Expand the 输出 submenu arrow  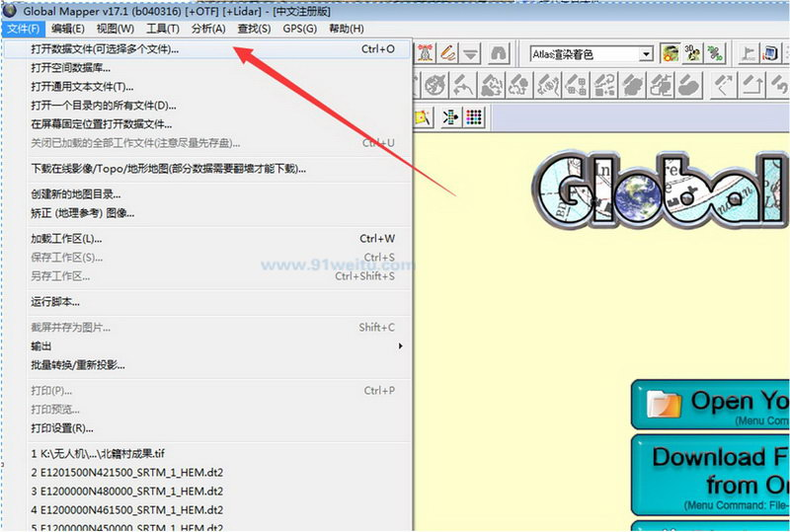pos(401,346)
